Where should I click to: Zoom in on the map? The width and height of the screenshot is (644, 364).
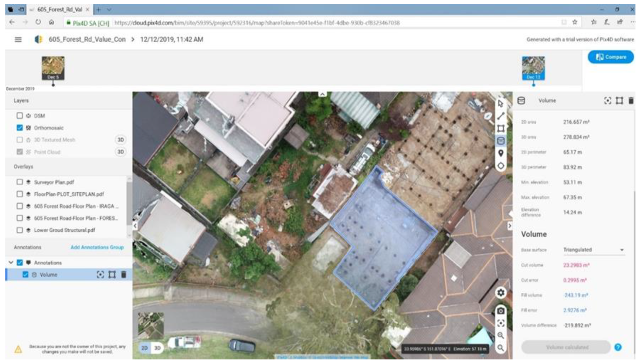501,335
